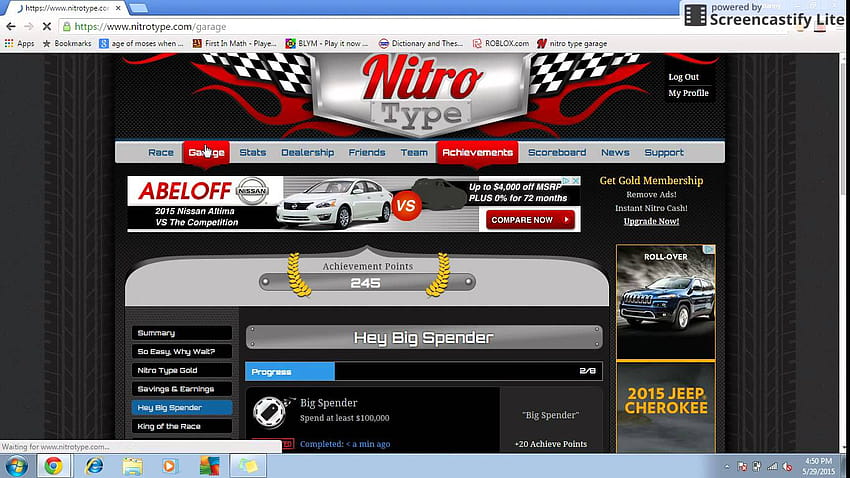
Task: Switch to the Stats tab
Action: click(253, 152)
